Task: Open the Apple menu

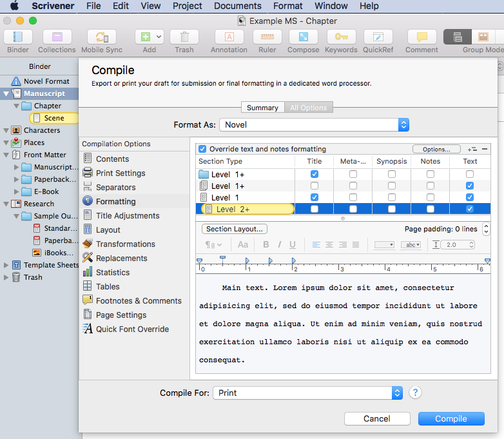Action: (x=14, y=6)
